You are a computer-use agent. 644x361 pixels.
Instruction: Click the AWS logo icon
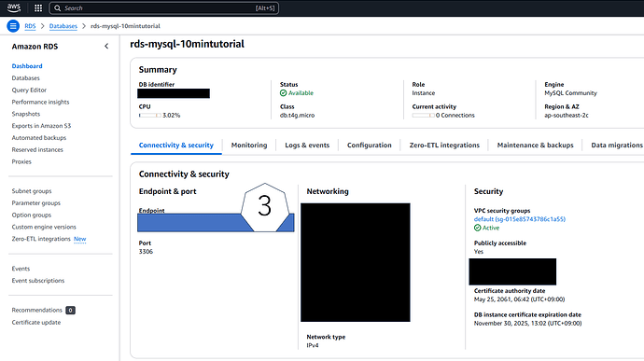(14, 7)
